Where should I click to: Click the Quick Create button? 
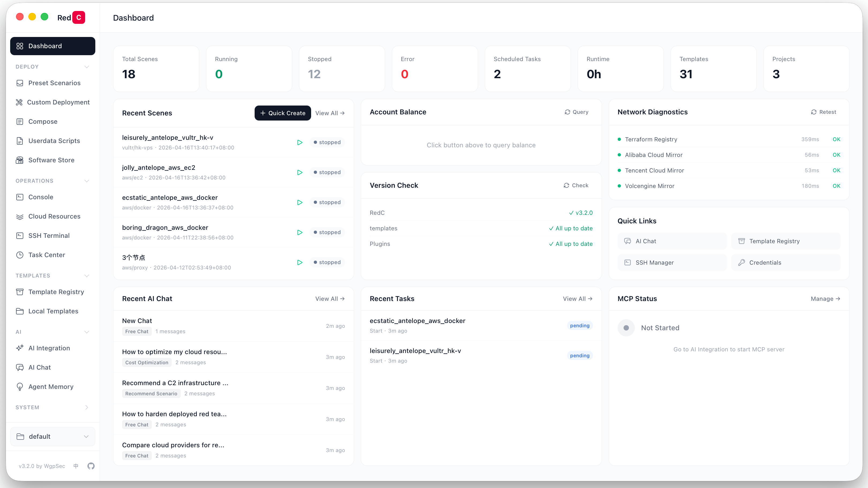(282, 113)
